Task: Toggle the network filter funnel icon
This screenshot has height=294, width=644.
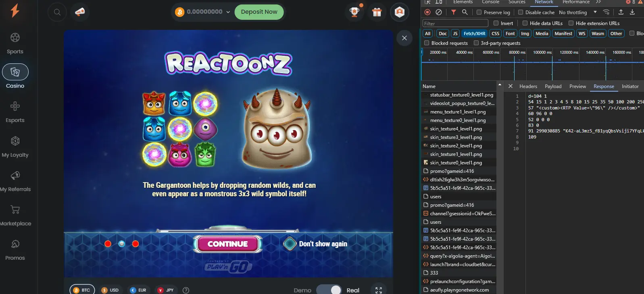Action: point(454,12)
